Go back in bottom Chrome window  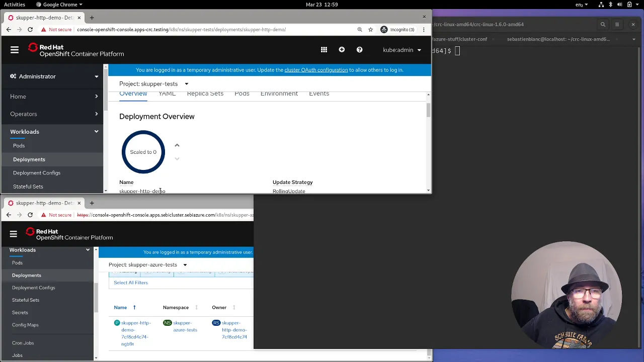[x=9, y=215]
